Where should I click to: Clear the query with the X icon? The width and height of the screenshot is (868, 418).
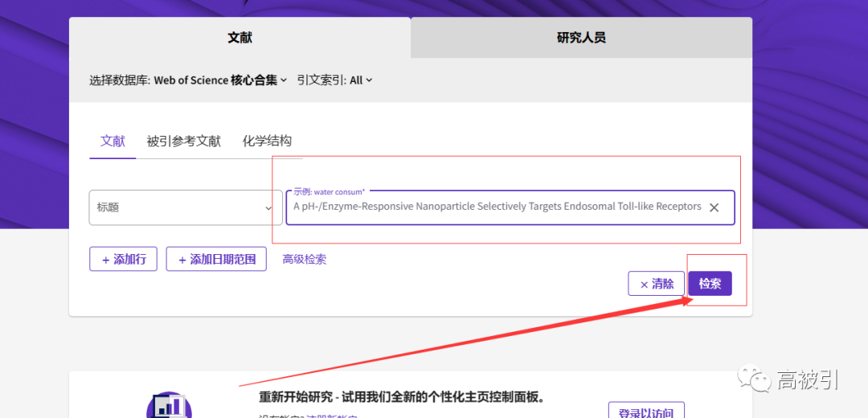pyautogui.click(x=714, y=207)
